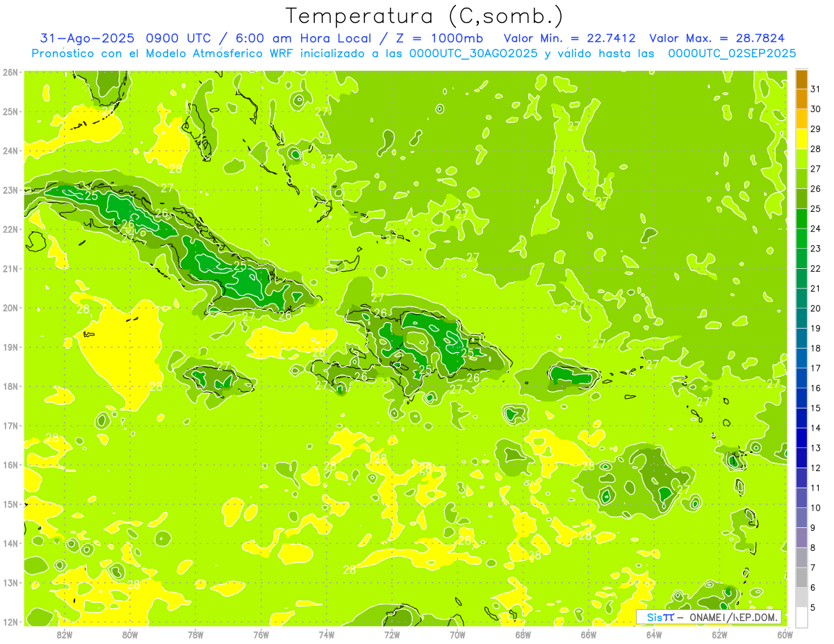Click colorbar scale label "31"

(x=815, y=89)
